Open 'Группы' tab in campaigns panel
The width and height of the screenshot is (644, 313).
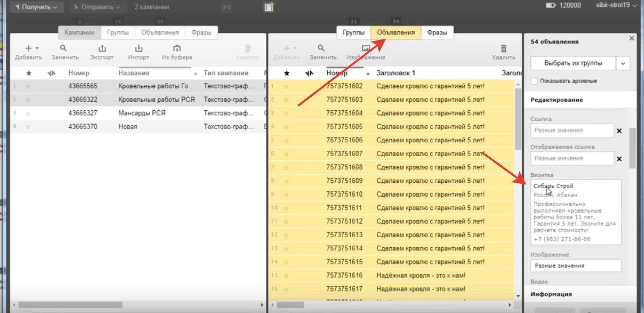[118, 32]
